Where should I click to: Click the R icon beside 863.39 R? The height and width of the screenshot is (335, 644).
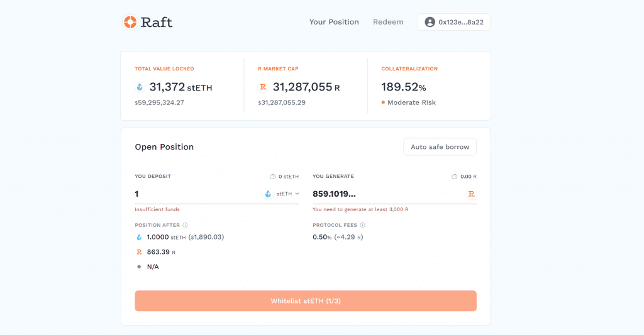(x=139, y=252)
